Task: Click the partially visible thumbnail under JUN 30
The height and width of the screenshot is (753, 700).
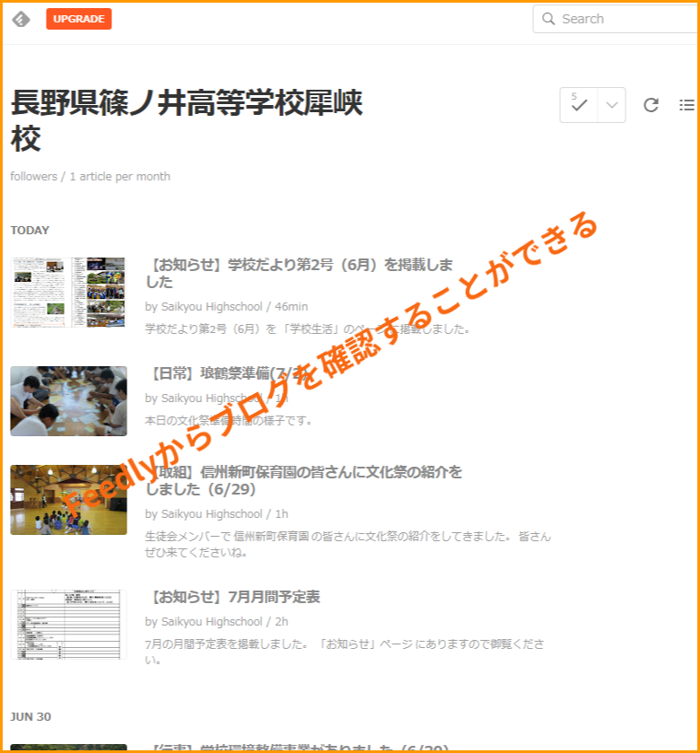Action: (x=68, y=748)
